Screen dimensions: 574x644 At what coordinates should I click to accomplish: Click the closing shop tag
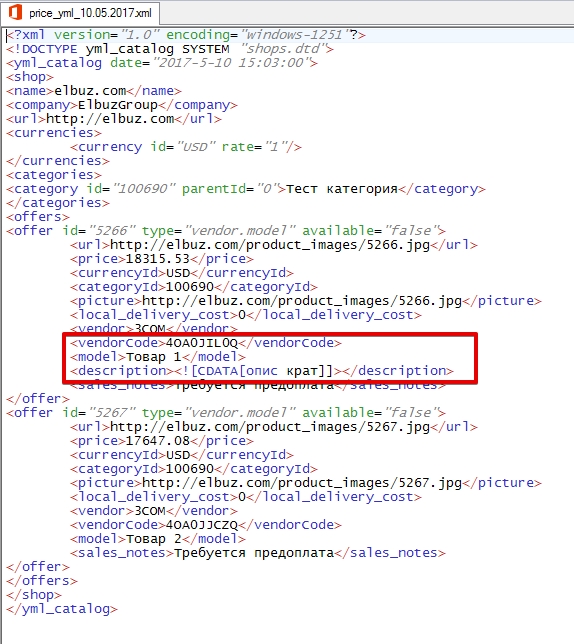(x=34, y=595)
